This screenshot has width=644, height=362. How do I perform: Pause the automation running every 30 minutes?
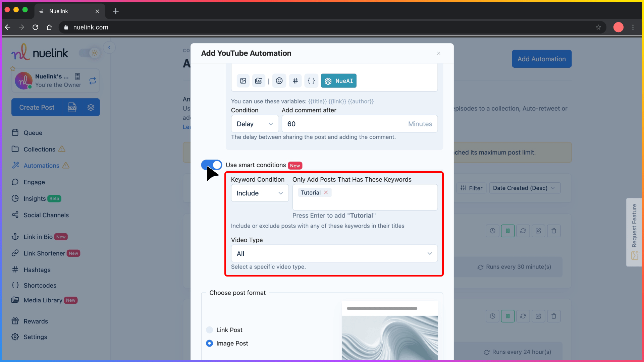[508, 231]
